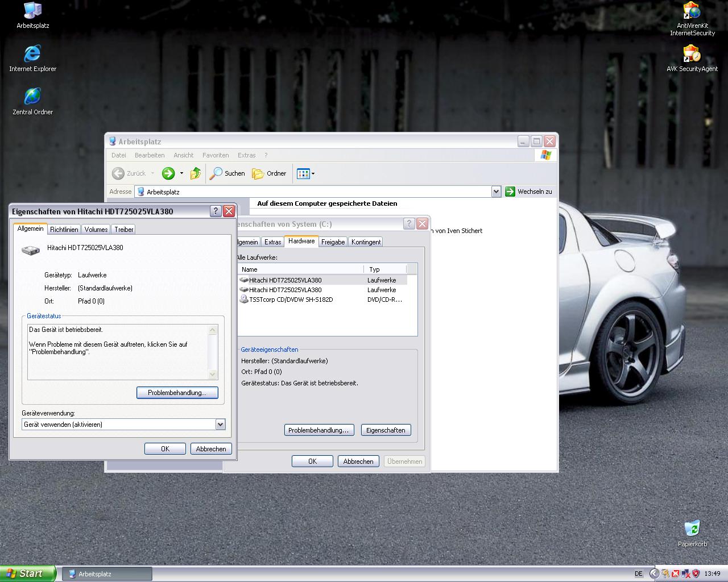Switch to the Treiber tab
This screenshot has width=728, height=582.
click(123, 230)
